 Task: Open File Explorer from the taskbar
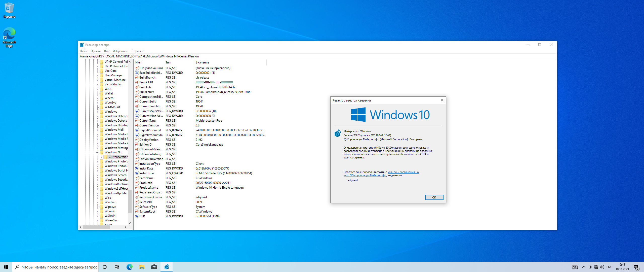point(142,267)
